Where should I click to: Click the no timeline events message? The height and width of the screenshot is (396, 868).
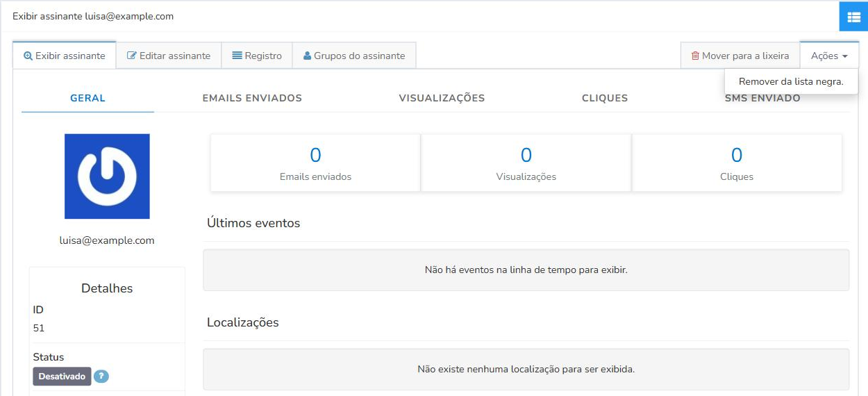click(526, 270)
